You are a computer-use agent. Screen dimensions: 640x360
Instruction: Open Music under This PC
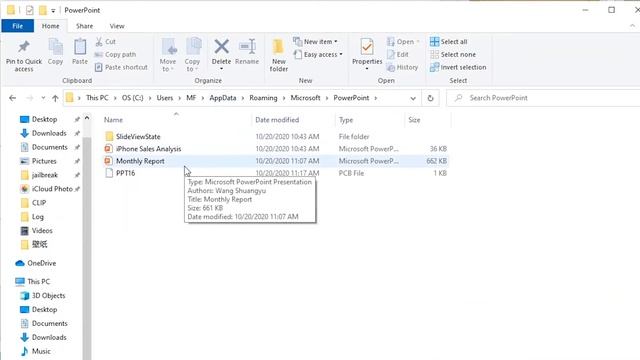pos(41,351)
